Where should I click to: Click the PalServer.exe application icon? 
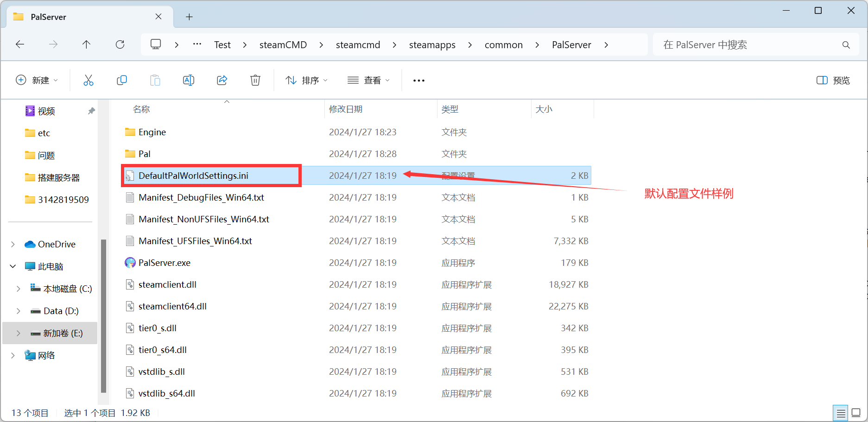click(130, 263)
